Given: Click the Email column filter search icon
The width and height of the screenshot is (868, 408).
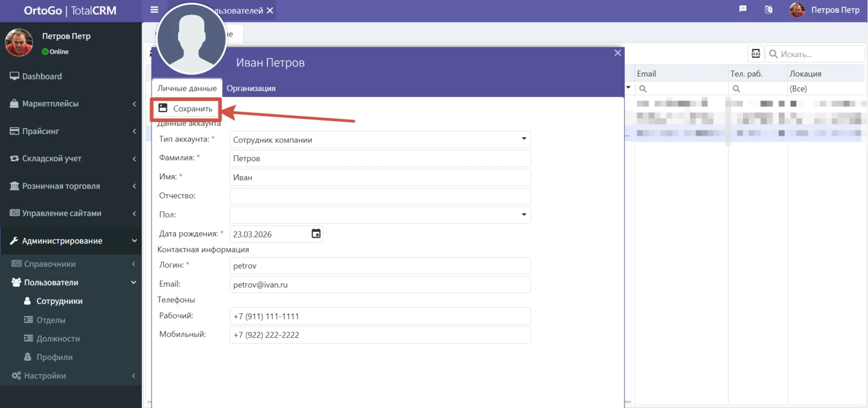Looking at the screenshot, I should [643, 89].
